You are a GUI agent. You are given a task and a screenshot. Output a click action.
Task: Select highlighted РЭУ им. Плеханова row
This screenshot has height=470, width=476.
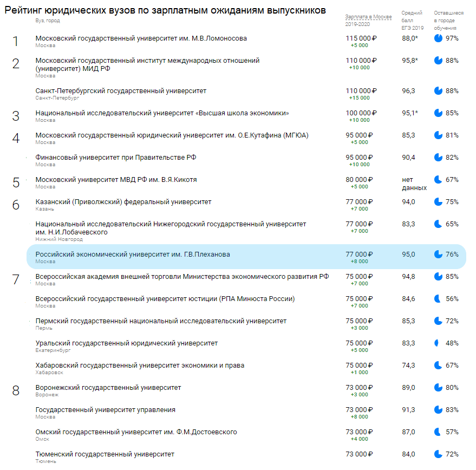pos(246,257)
